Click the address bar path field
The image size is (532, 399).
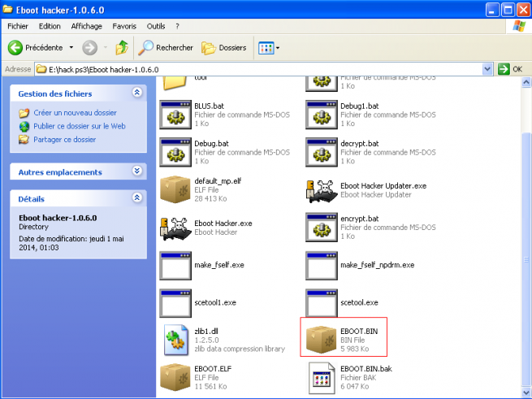(260, 69)
